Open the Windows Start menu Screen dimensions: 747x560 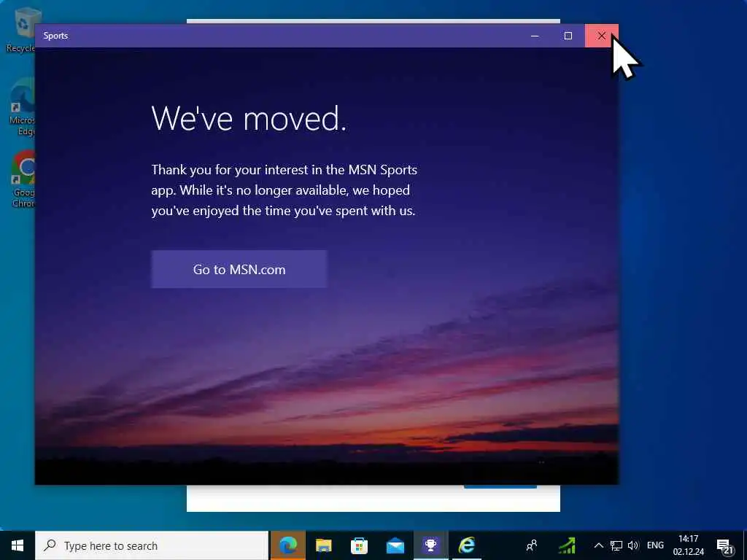click(x=18, y=545)
